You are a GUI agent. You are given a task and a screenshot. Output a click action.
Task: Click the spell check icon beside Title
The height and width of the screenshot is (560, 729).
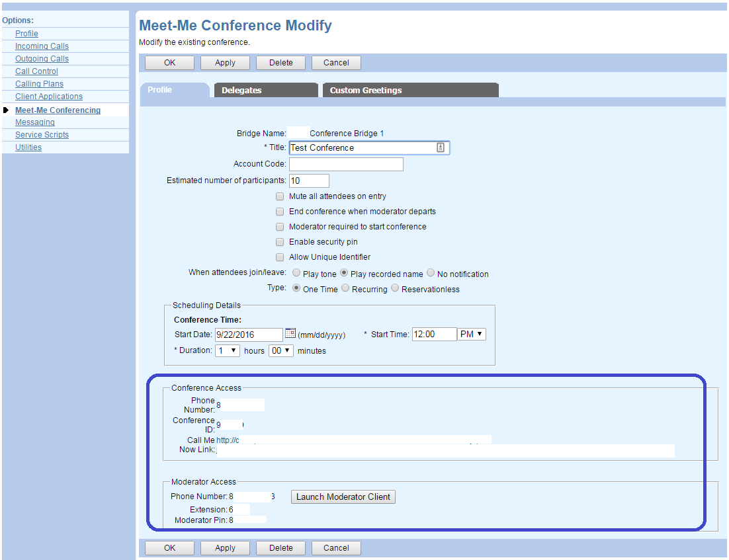[x=440, y=147]
